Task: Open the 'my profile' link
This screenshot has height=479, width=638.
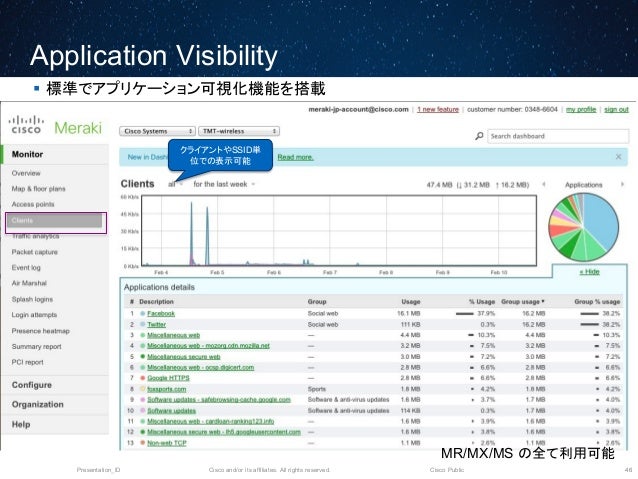Action: pyautogui.click(x=581, y=109)
